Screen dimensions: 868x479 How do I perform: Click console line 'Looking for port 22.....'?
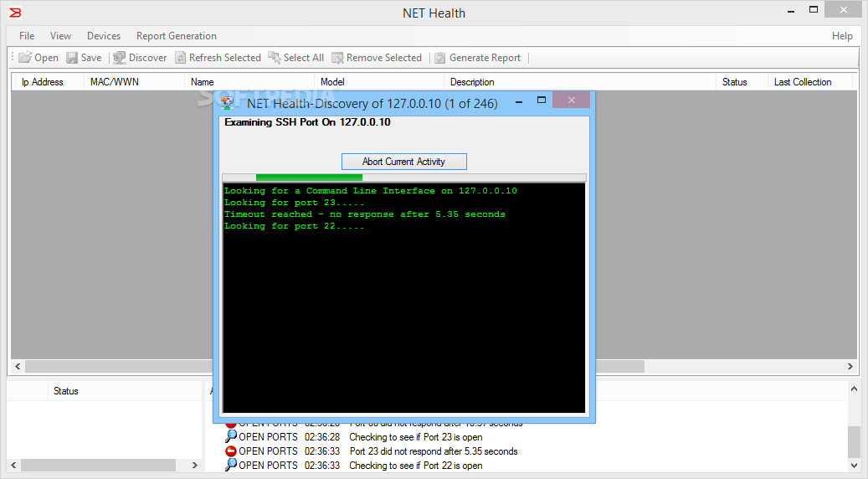(294, 226)
